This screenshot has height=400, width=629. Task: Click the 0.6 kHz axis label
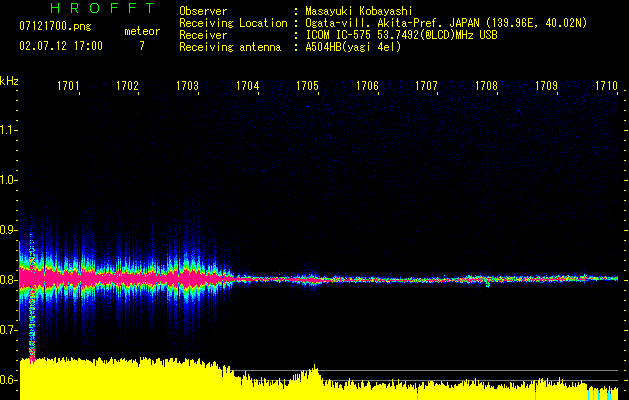(8, 380)
